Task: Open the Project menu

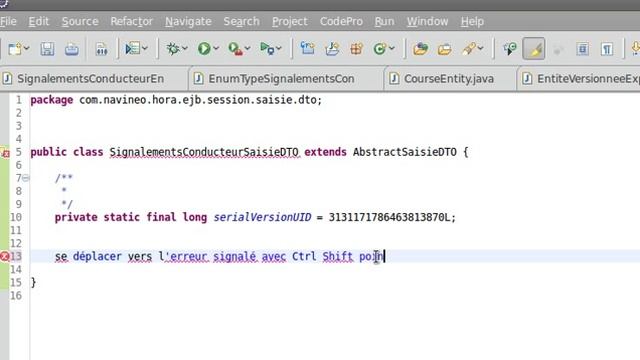Action: click(289, 21)
